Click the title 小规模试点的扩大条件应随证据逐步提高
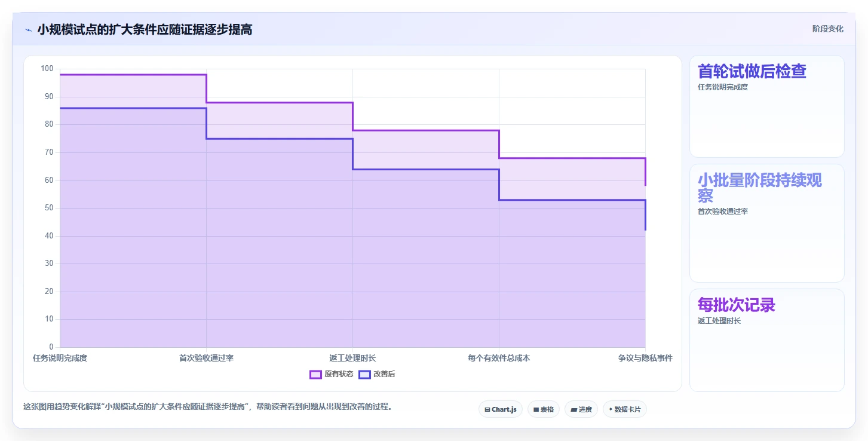 tap(145, 29)
